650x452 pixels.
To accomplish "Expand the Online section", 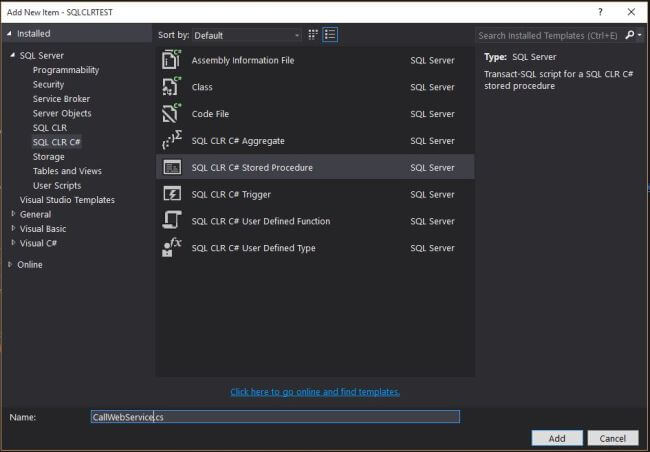I will click(10, 264).
